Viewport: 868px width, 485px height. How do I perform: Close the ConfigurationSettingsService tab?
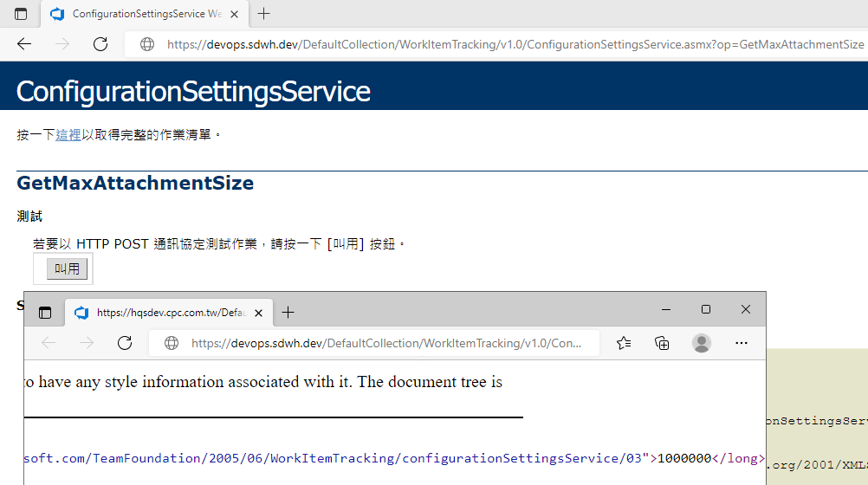pyautogui.click(x=235, y=14)
